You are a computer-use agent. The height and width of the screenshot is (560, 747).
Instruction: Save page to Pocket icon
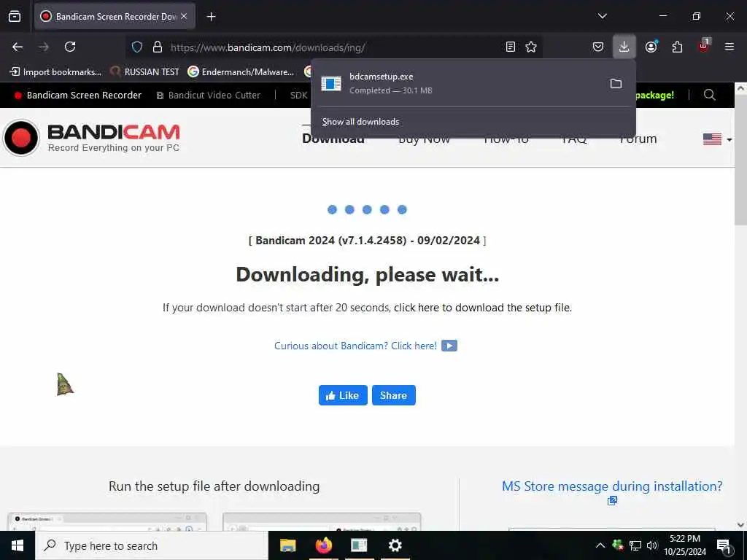click(598, 47)
